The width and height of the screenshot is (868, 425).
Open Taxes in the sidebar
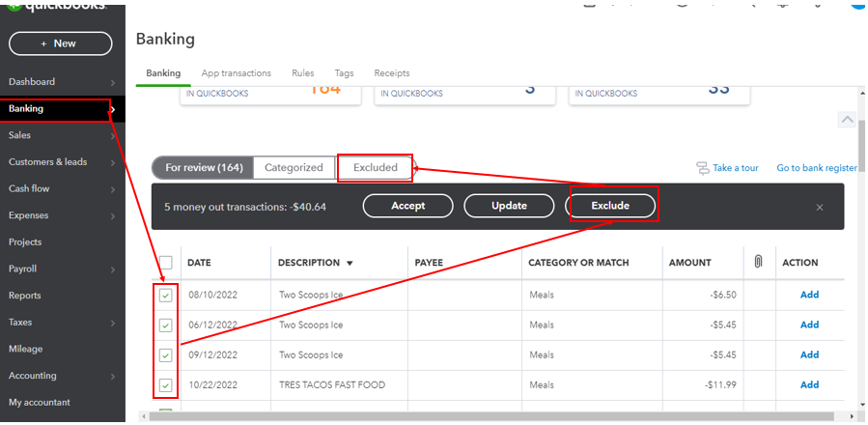20,322
